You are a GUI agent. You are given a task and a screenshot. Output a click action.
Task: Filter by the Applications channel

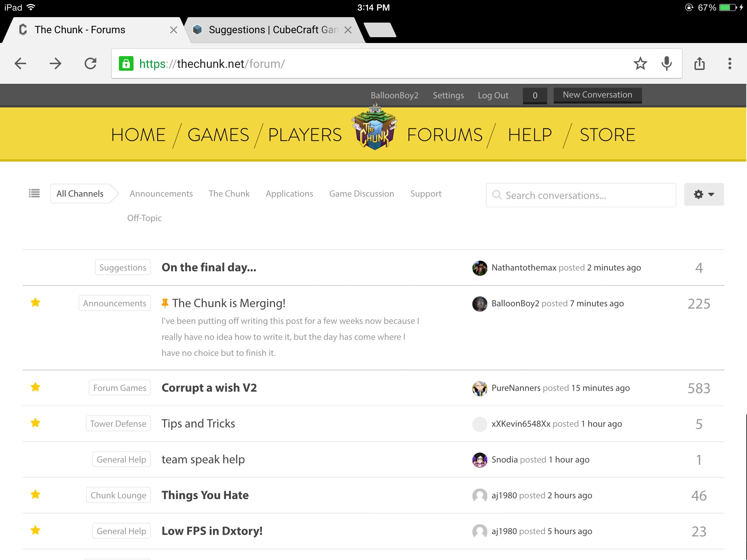coord(289,194)
